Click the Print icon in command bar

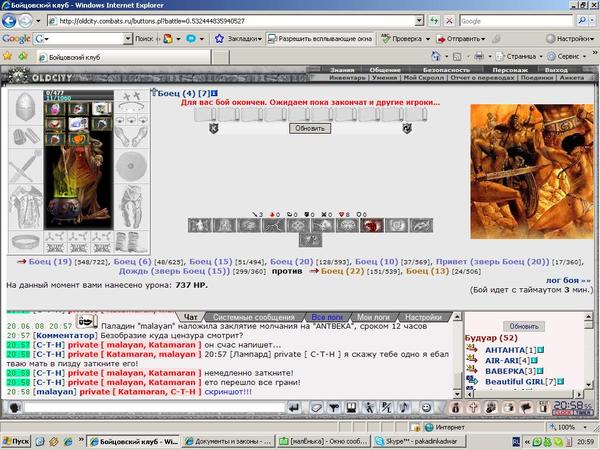(479, 57)
